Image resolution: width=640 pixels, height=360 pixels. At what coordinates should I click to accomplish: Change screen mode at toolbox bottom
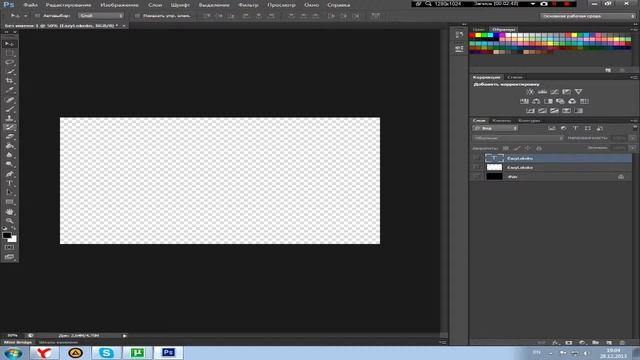9,257
